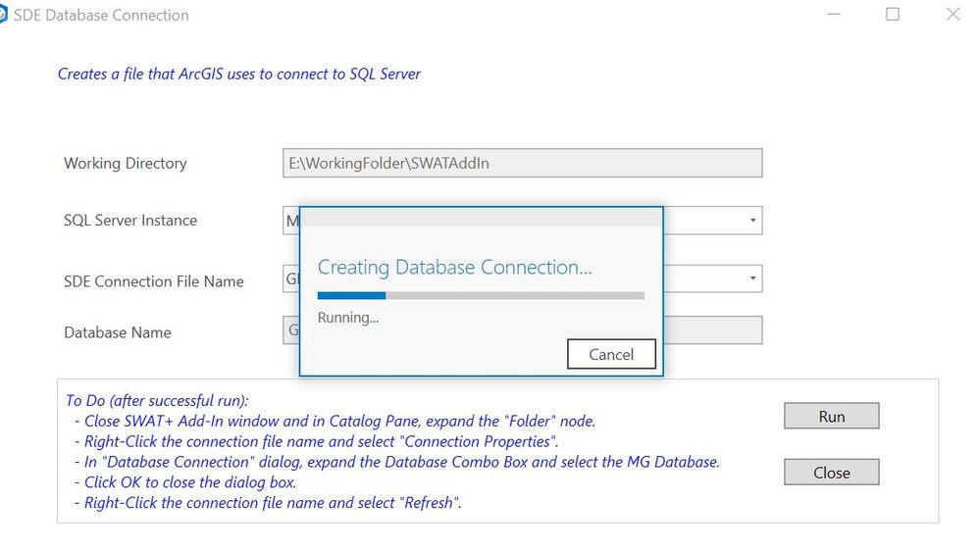Click the "Creating Database Connection..." heading
980x553 pixels.
(x=455, y=268)
